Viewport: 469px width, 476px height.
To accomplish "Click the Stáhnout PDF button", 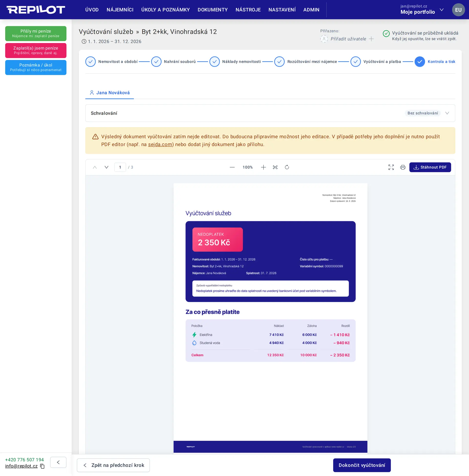I will pos(430,167).
